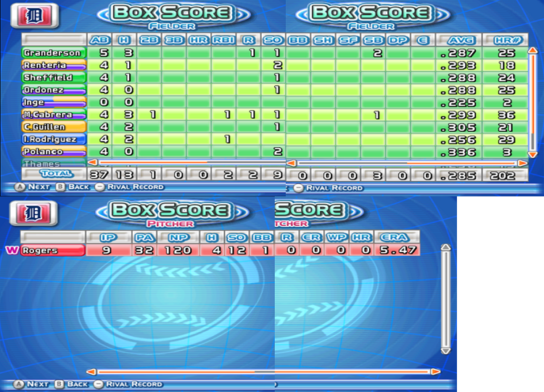Viewport: 544px width, 392px height.
Task: Click the ER column header in pitcher table
Action: (x=311, y=238)
